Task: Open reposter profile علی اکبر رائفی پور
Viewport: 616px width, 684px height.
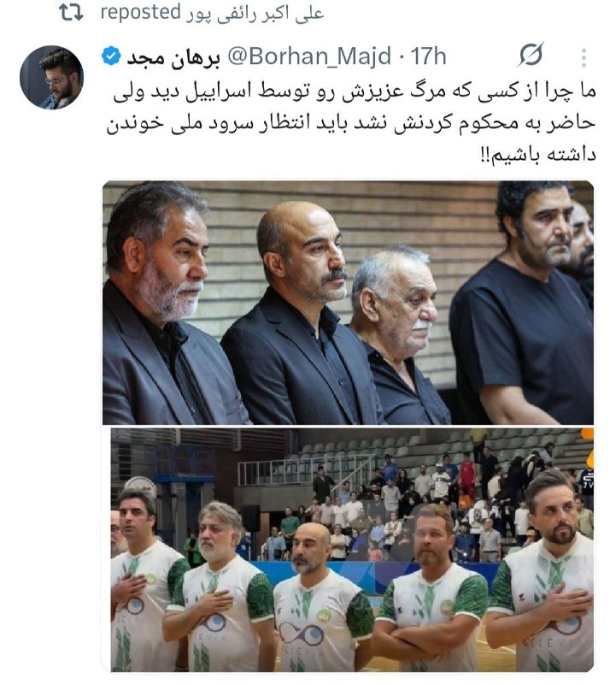Action: 255,14
